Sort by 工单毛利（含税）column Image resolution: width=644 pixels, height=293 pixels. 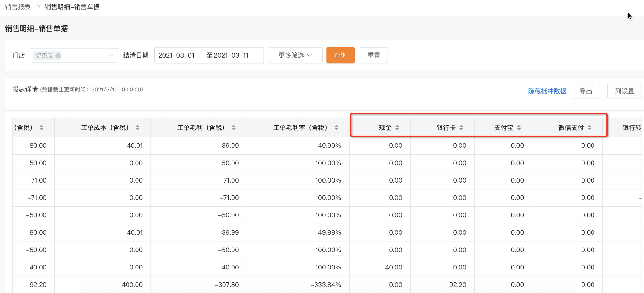pos(234,128)
